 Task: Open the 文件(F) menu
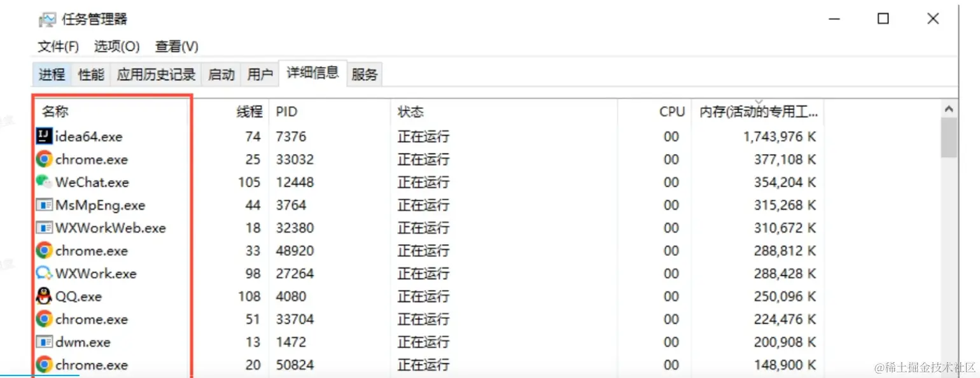coord(58,46)
